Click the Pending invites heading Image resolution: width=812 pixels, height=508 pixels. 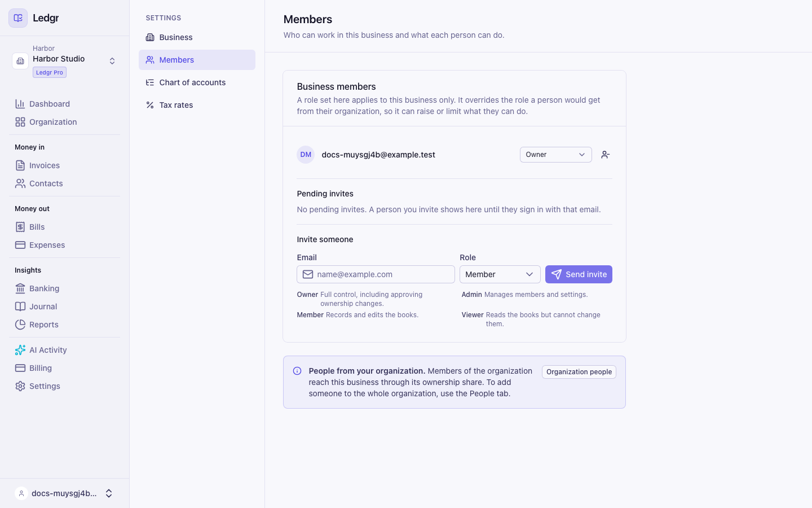325,194
